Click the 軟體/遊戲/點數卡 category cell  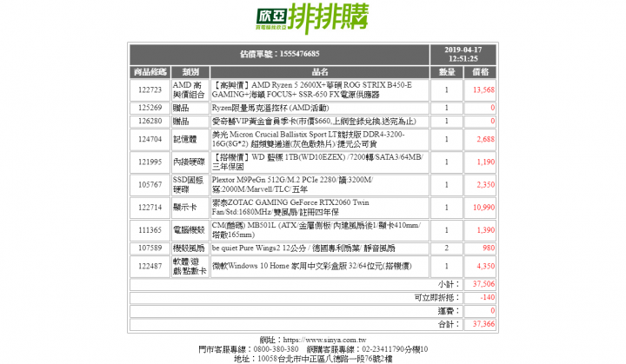(190, 266)
